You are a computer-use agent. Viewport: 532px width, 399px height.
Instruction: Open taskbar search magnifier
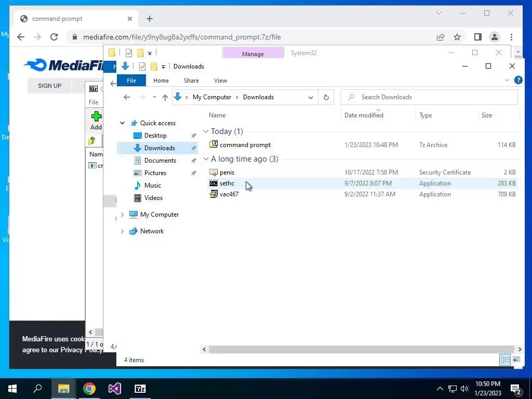(x=37, y=389)
